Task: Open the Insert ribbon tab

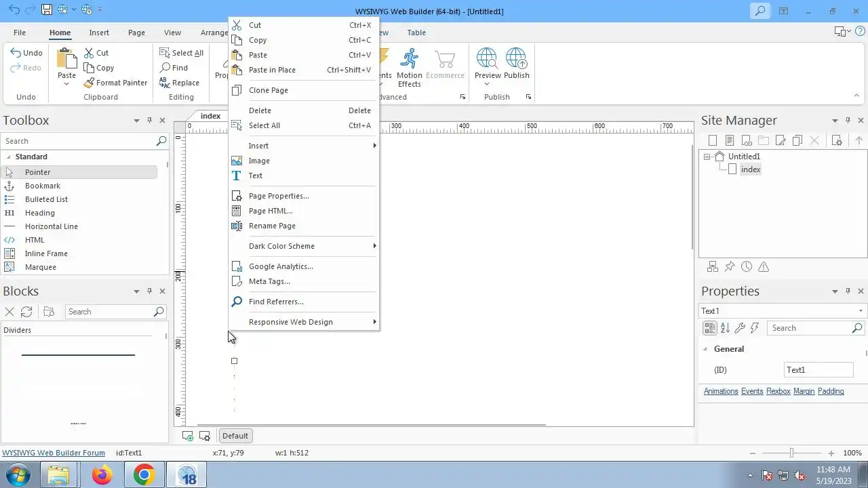Action: pos(99,33)
